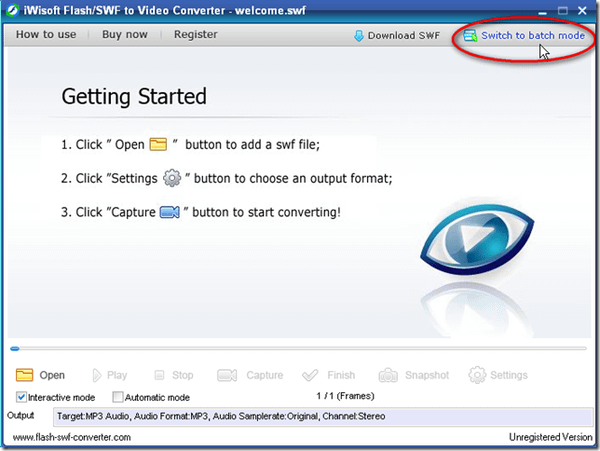Click the Stop square icon
Viewport: 600px width, 451px height.
click(159, 375)
